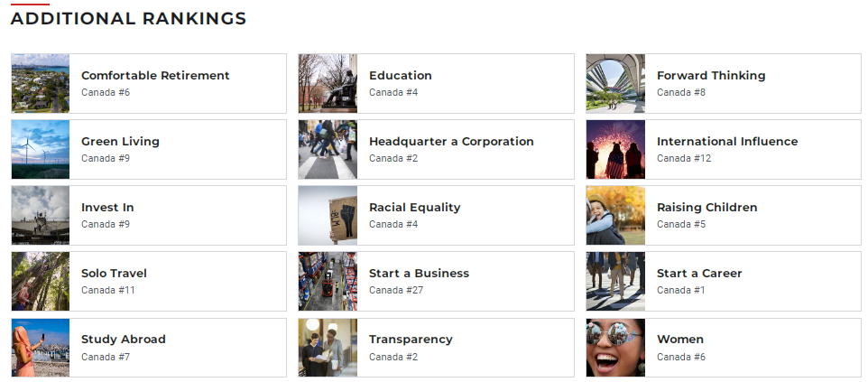This screenshot has width=868, height=382.
Task: Open the Green Living wind turbine image
Action: (41, 149)
